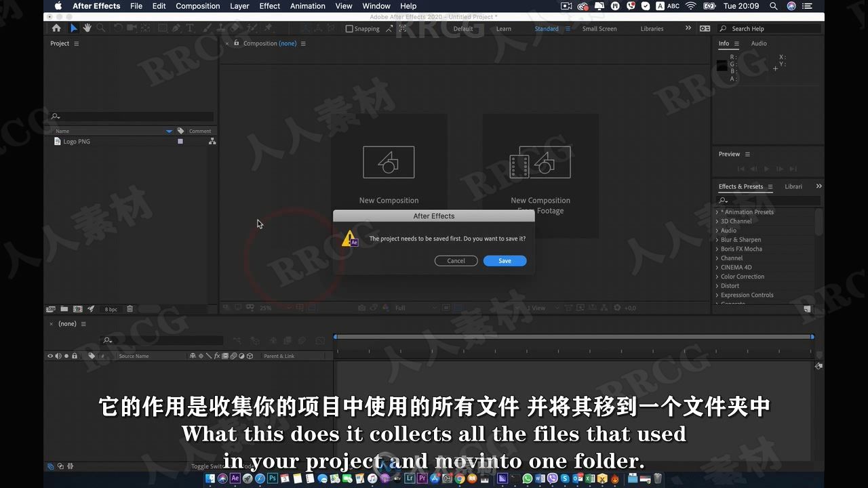This screenshot has height=488, width=868.
Task: Open Photoshop from the Dock
Action: pos(272,479)
